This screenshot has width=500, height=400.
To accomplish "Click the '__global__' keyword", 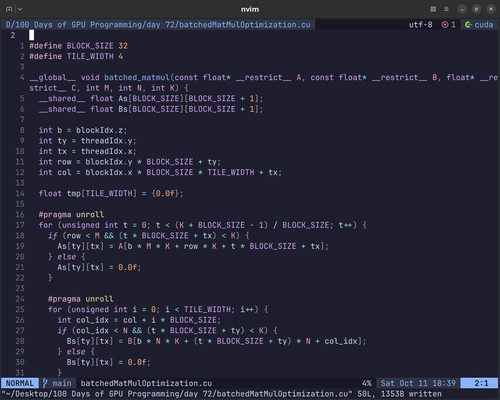I will coord(52,77).
